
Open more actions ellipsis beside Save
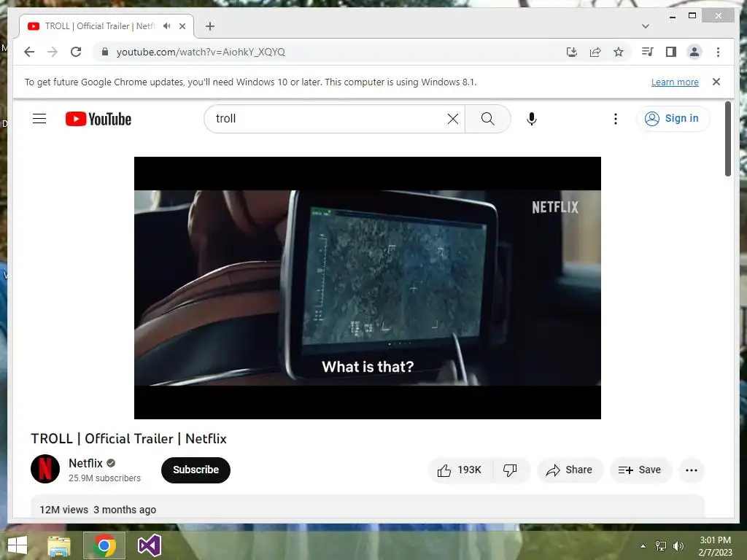coord(692,470)
